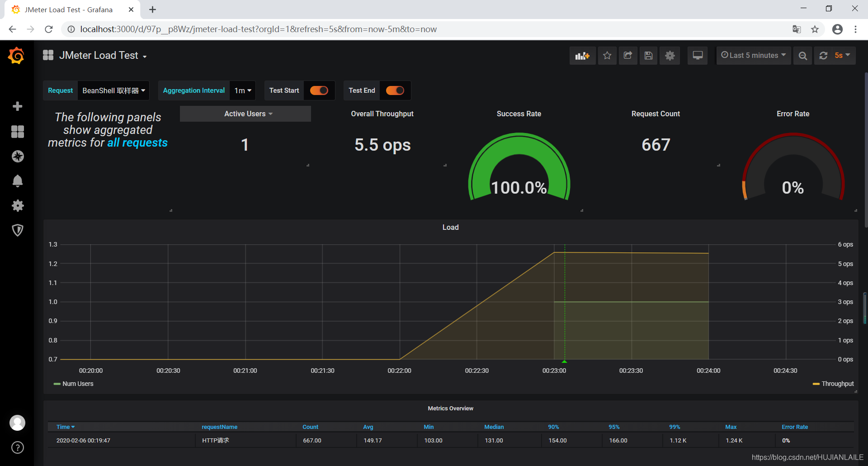The width and height of the screenshot is (868, 466).
Task: Sort by Count column header
Action: click(310, 427)
